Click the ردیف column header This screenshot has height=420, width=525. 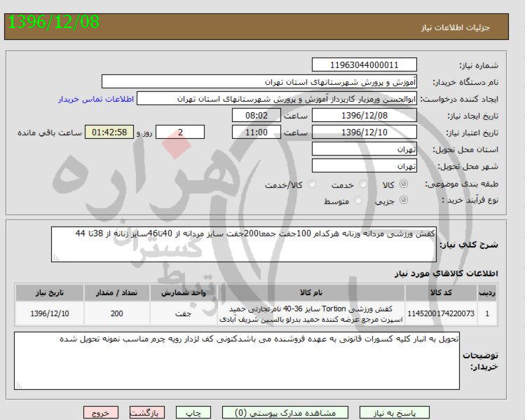(487, 292)
